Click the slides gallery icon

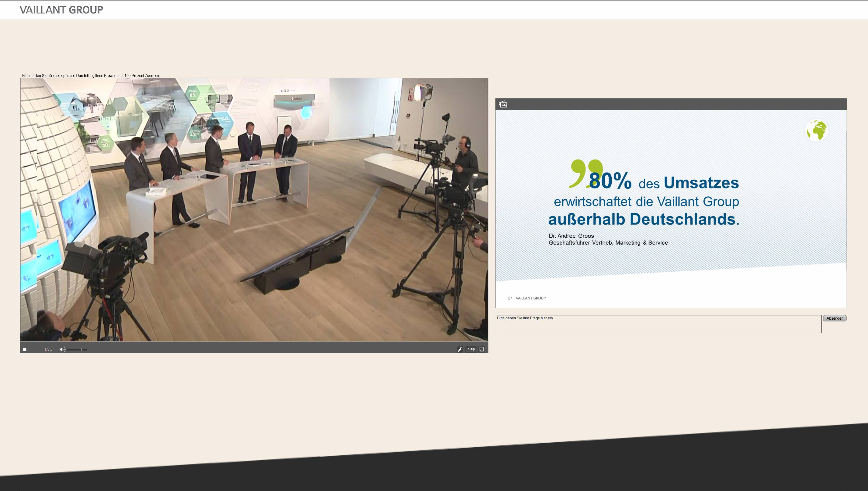click(503, 104)
